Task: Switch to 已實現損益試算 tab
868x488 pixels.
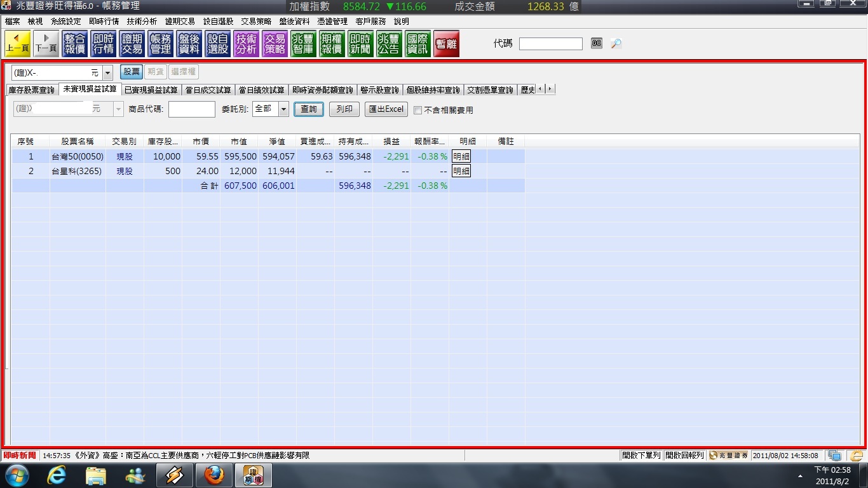Action: [151, 90]
